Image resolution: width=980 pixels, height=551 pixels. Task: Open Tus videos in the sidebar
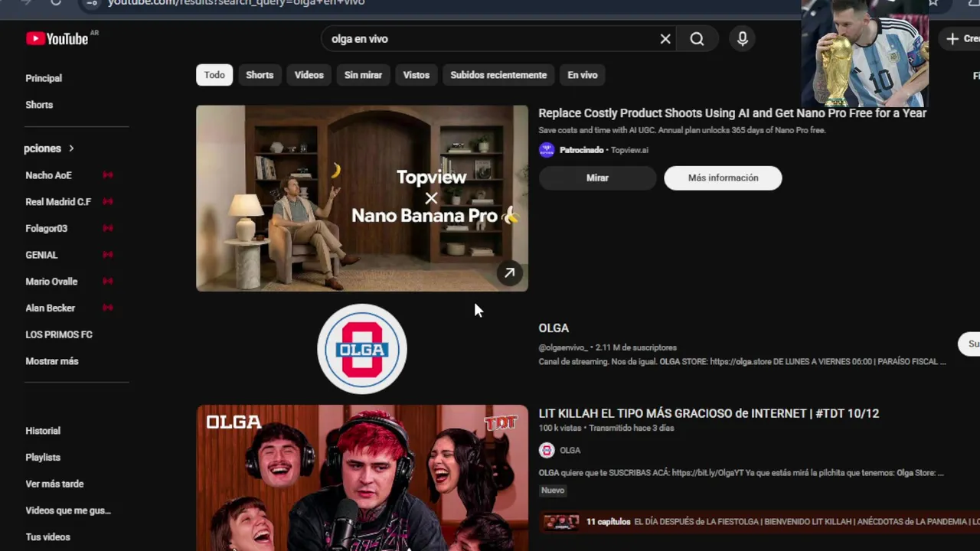47,537
